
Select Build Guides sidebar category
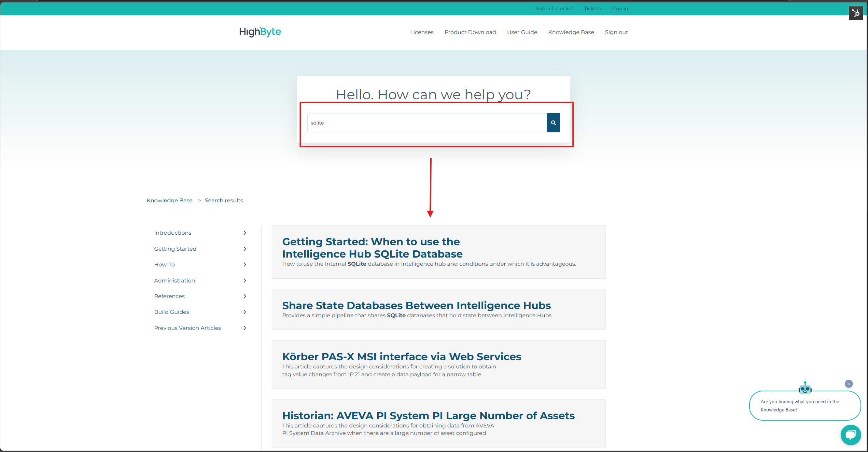pyautogui.click(x=171, y=312)
